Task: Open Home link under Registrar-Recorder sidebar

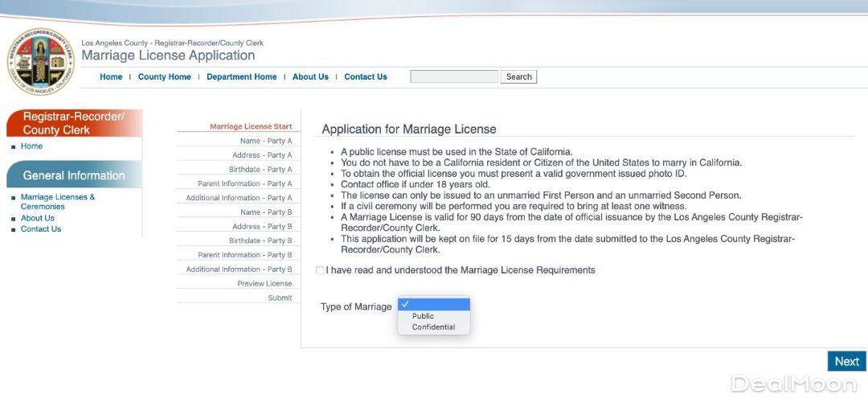Action: tap(31, 146)
